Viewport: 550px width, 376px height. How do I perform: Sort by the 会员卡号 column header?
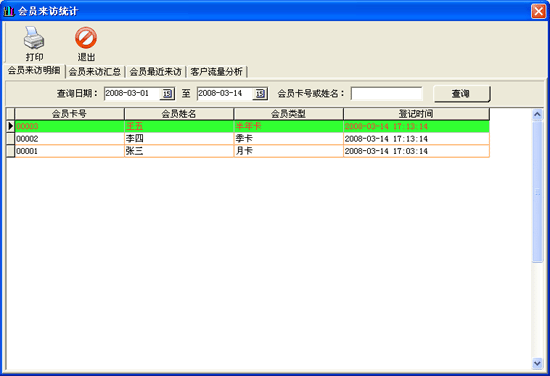click(x=69, y=114)
